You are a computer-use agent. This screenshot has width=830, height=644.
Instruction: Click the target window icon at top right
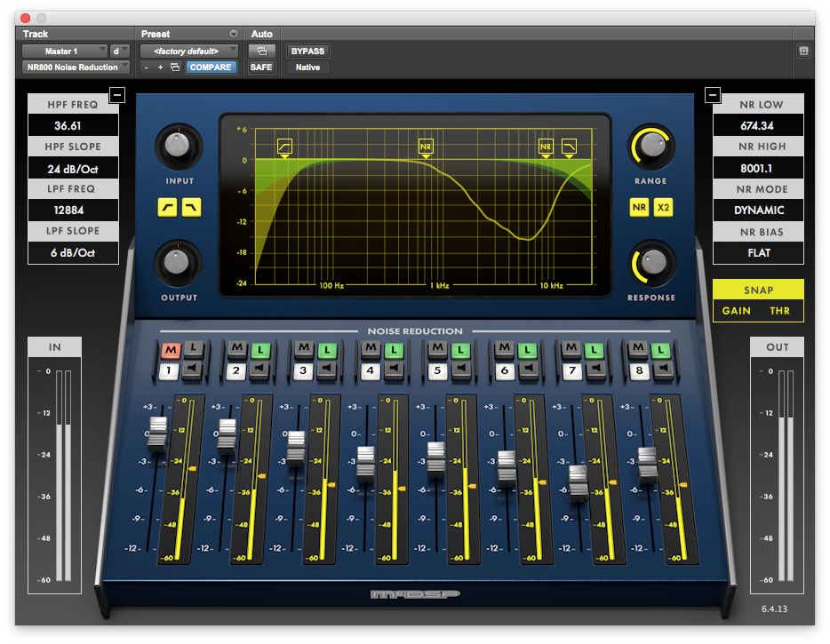pos(803,52)
